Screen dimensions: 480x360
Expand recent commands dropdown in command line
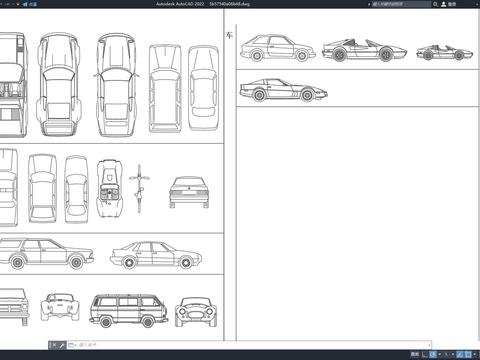tap(72, 345)
